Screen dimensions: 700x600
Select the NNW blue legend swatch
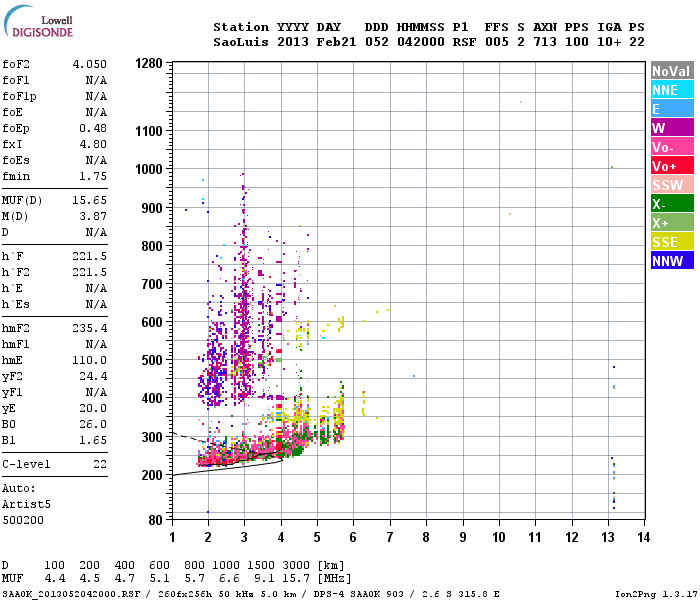[672, 260]
